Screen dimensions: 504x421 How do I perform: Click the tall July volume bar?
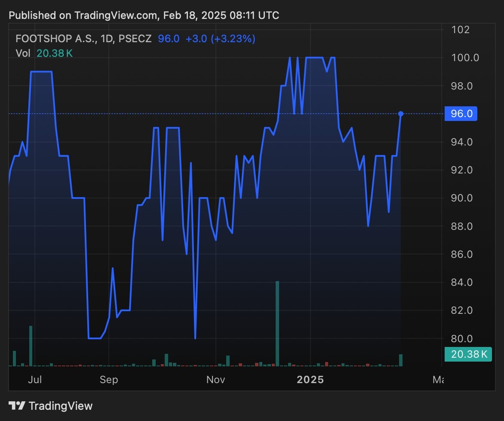31,346
